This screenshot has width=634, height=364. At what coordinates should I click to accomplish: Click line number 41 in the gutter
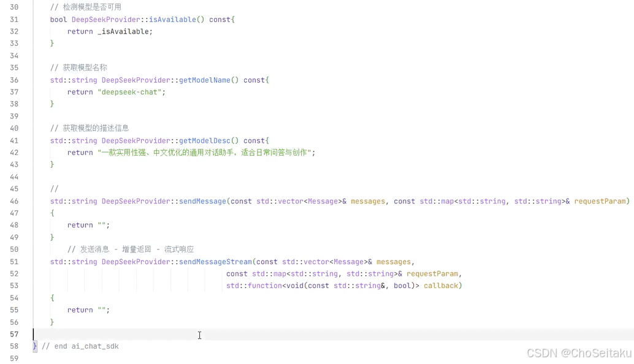(14, 140)
